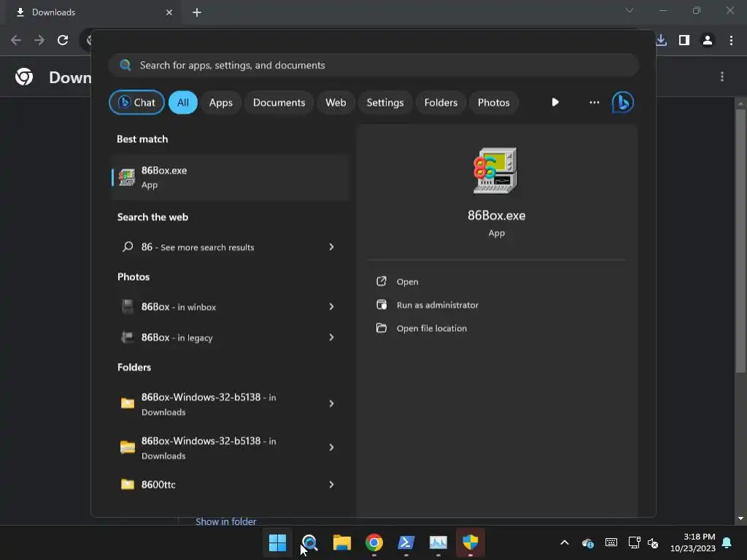Viewport: 747px width, 560px height.
Task: Open Downloads page more actions menu
Action: (x=721, y=77)
